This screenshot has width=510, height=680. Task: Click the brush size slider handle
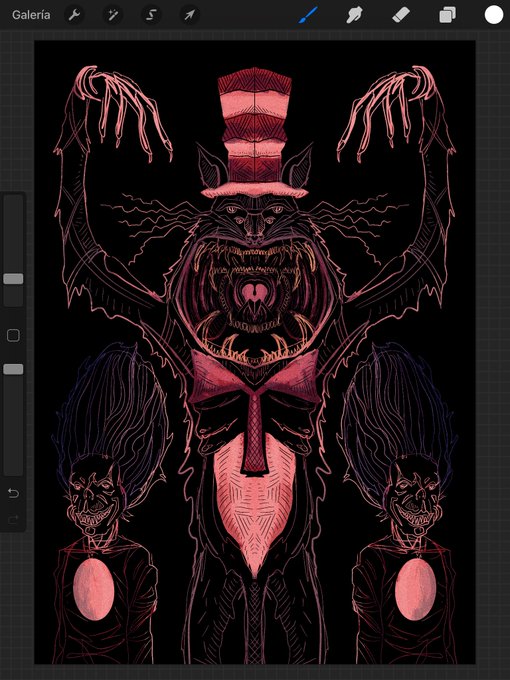coord(13,278)
